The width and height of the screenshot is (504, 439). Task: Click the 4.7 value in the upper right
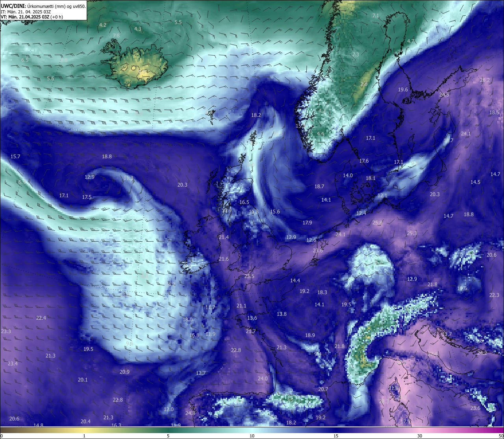tap(411, 41)
